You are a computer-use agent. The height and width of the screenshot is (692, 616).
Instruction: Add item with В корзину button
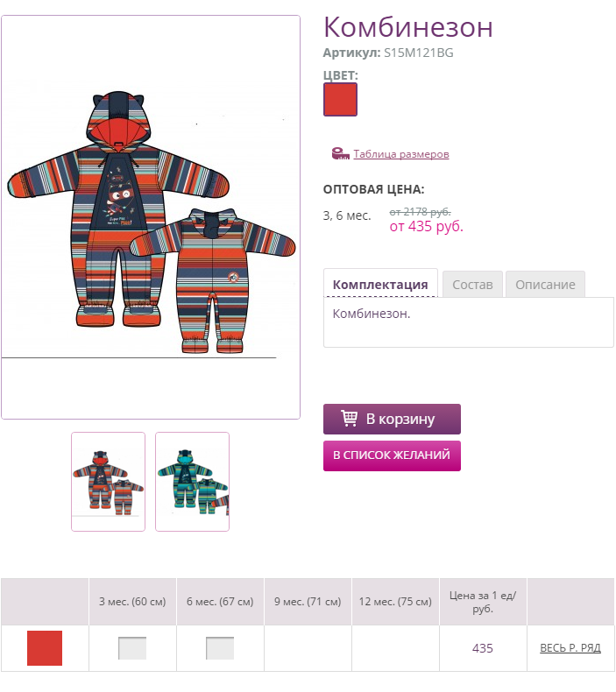392,419
